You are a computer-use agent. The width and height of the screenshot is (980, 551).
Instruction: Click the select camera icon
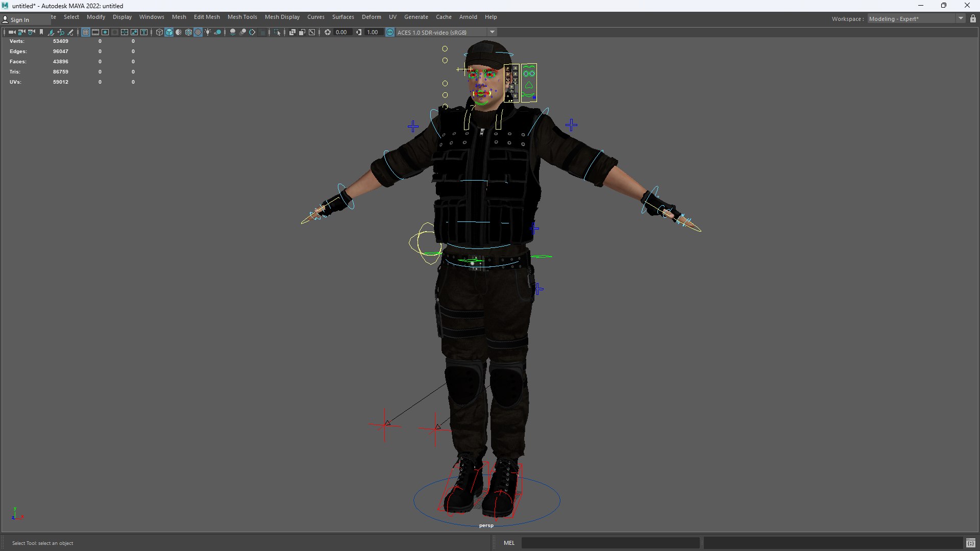(x=12, y=32)
